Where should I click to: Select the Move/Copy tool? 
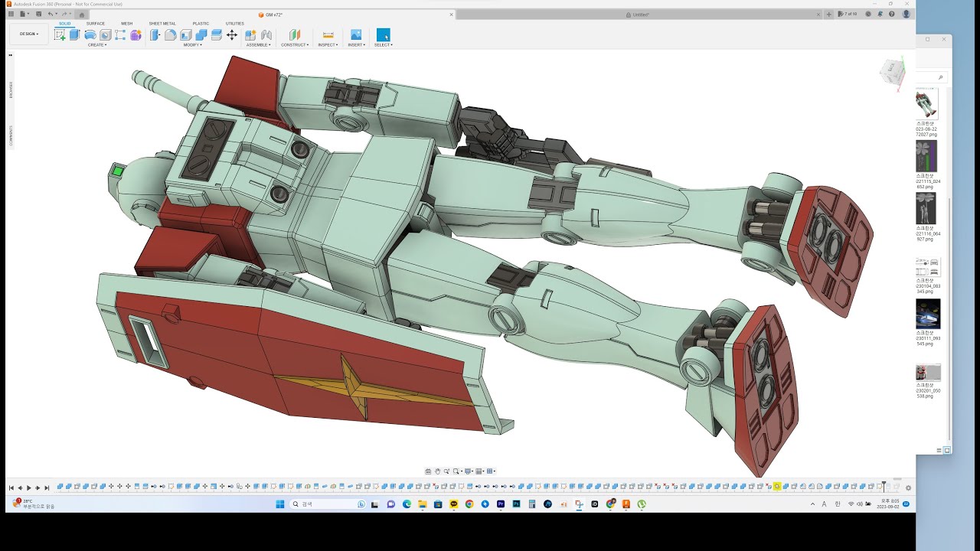pos(232,34)
